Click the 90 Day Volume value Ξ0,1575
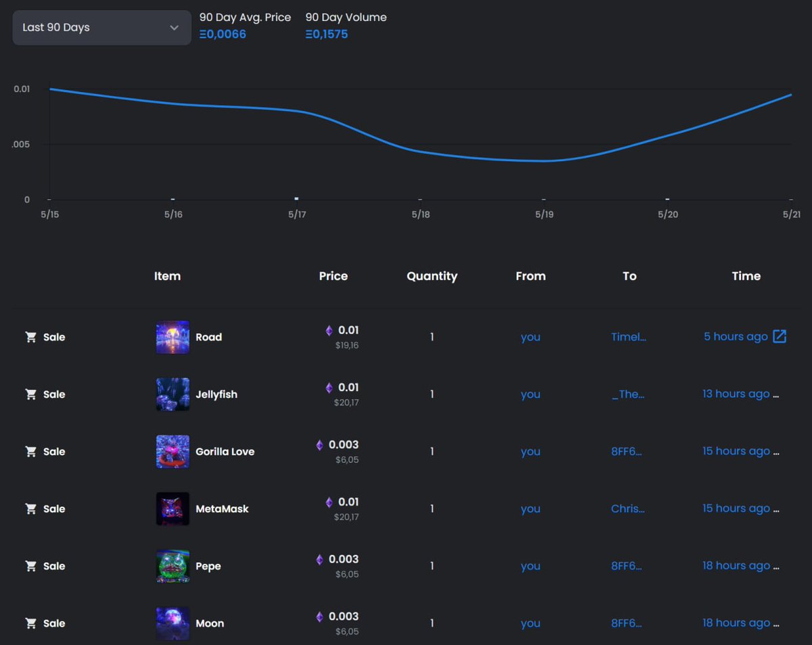 point(327,34)
